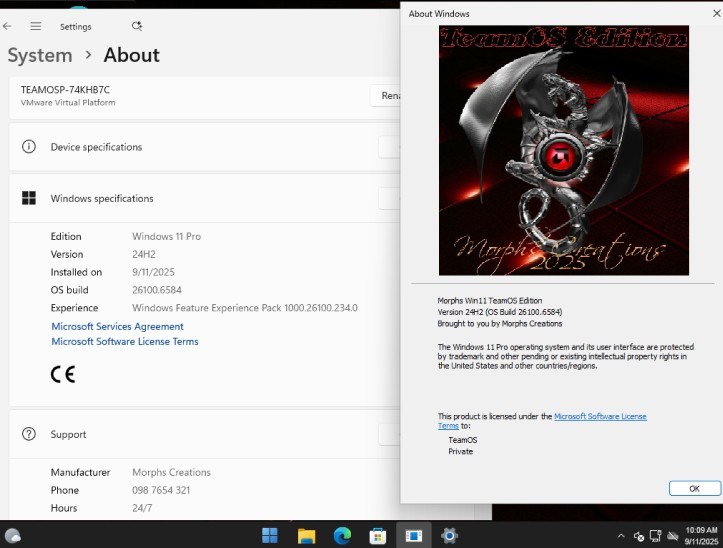Click the Support question mark icon
This screenshot has width=723, height=548.
29,434
